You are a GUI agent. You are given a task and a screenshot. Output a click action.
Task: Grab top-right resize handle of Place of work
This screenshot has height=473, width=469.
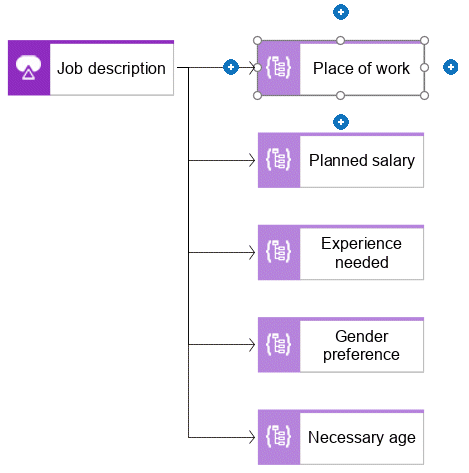(424, 41)
